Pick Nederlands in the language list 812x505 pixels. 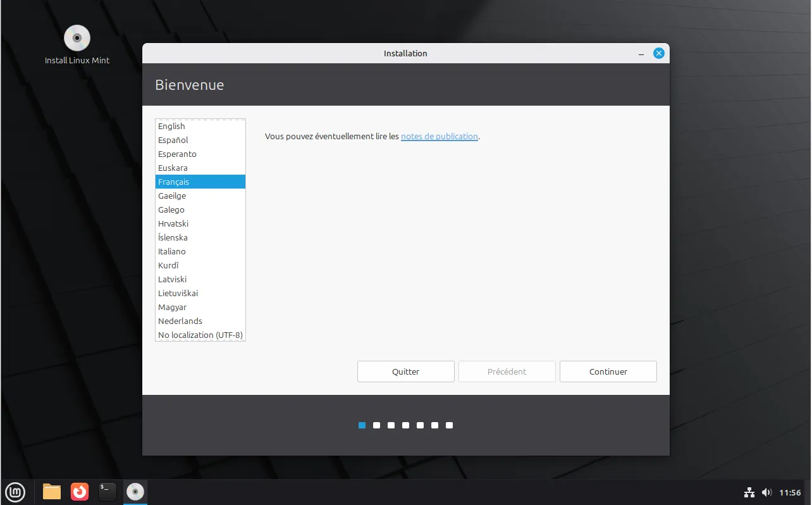click(x=180, y=321)
